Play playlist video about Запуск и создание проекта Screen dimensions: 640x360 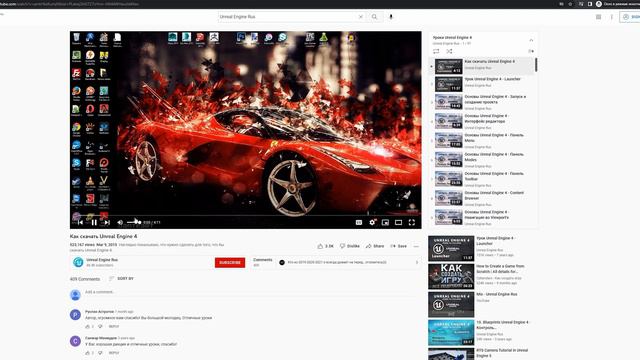pyautogui.click(x=482, y=102)
